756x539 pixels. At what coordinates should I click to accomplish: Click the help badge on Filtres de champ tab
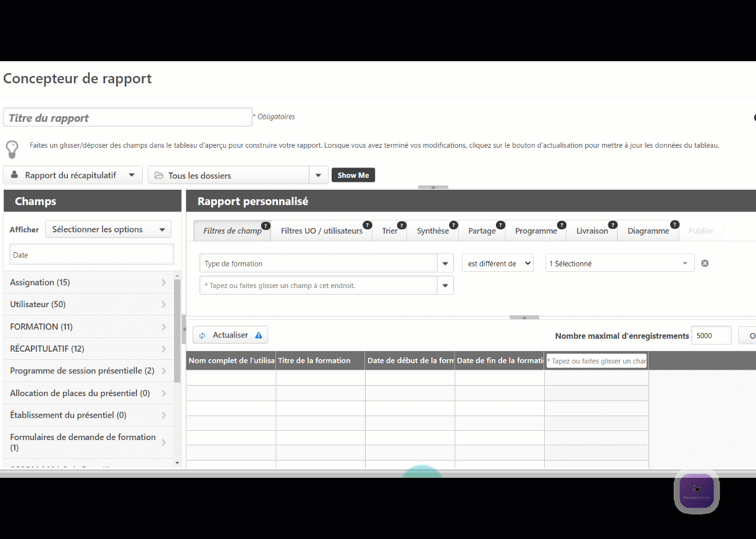tap(266, 226)
